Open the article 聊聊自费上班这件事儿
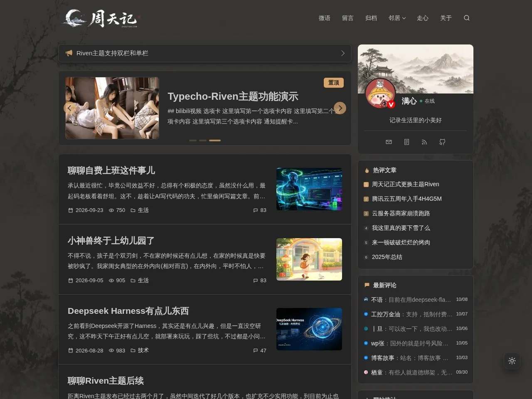Viewport: 532px width, 399px height. coord(111,170)
